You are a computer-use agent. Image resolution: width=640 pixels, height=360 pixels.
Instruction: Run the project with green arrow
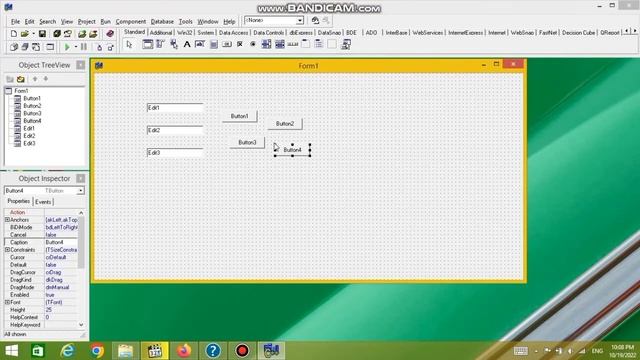tap(67, 47)
